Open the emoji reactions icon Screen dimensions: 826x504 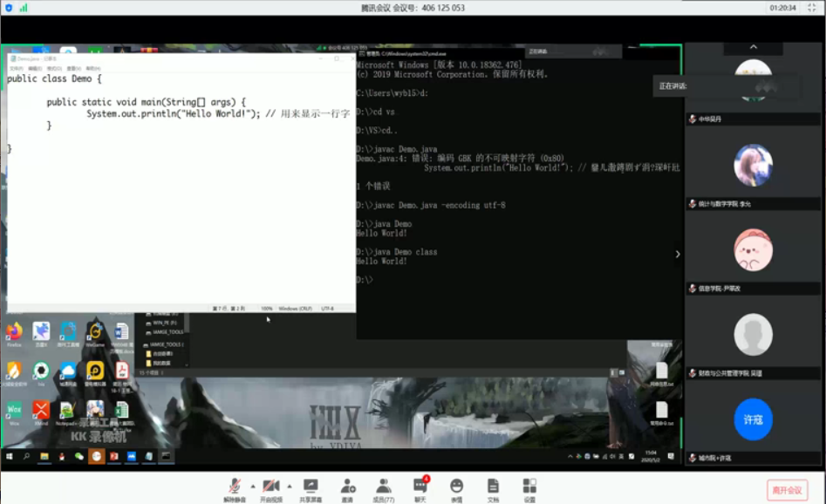tap(456, 487)
